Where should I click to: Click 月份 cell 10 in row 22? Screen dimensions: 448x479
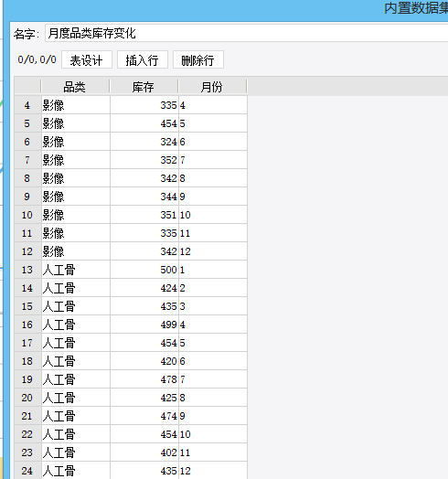coord(213,434)
